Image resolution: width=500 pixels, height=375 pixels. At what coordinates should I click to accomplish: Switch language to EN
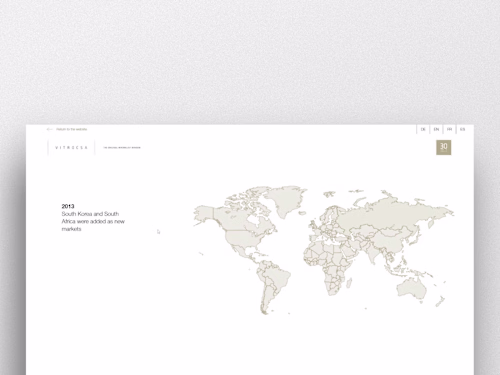click(436, 129)
